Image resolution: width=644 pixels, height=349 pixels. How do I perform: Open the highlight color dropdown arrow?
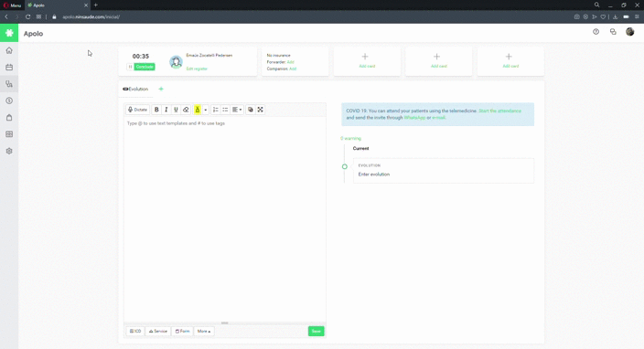coord(205,110)
